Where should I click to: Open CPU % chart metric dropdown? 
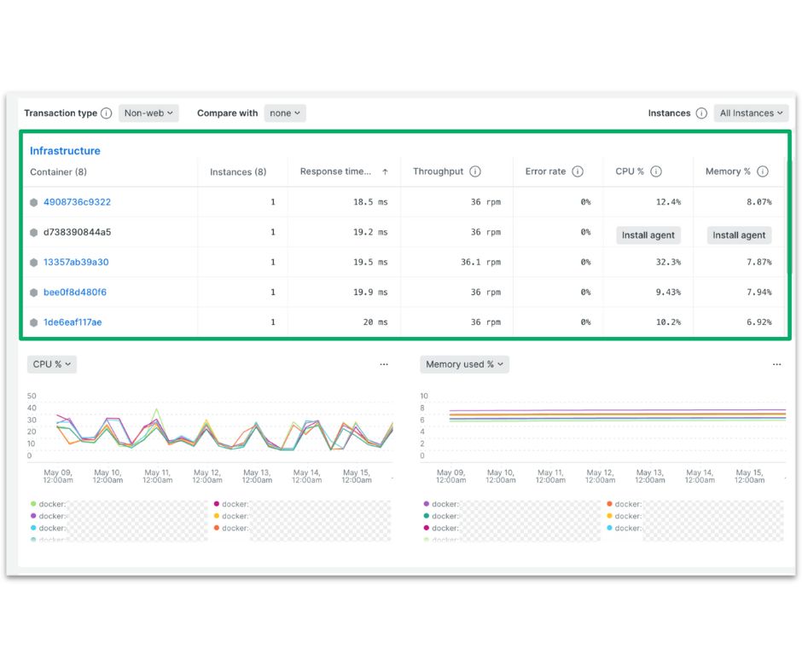[52, 364]
